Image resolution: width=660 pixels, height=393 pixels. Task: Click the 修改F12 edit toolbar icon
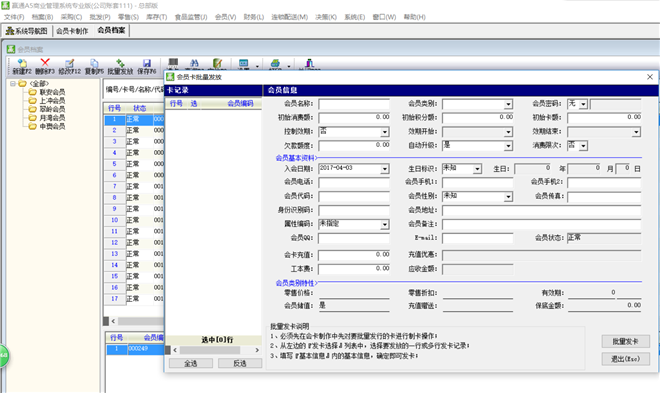coord(69,63)
